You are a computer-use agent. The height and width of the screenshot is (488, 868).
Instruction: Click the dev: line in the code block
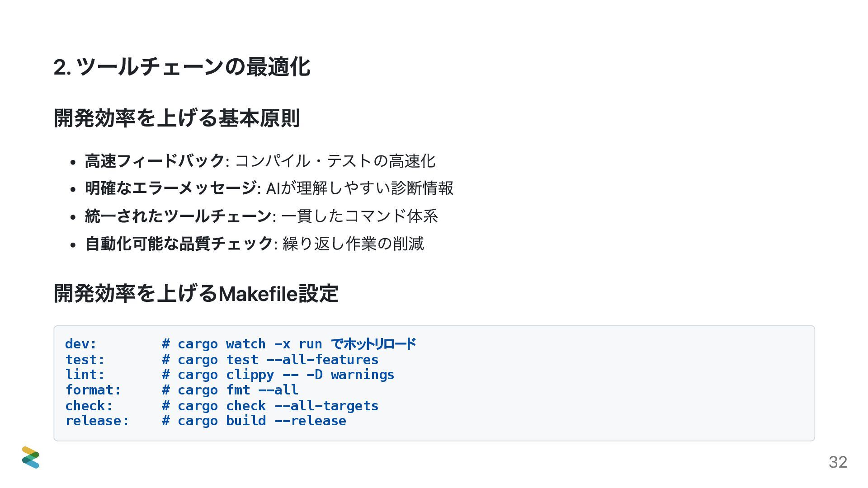click(x=241, y=344)
